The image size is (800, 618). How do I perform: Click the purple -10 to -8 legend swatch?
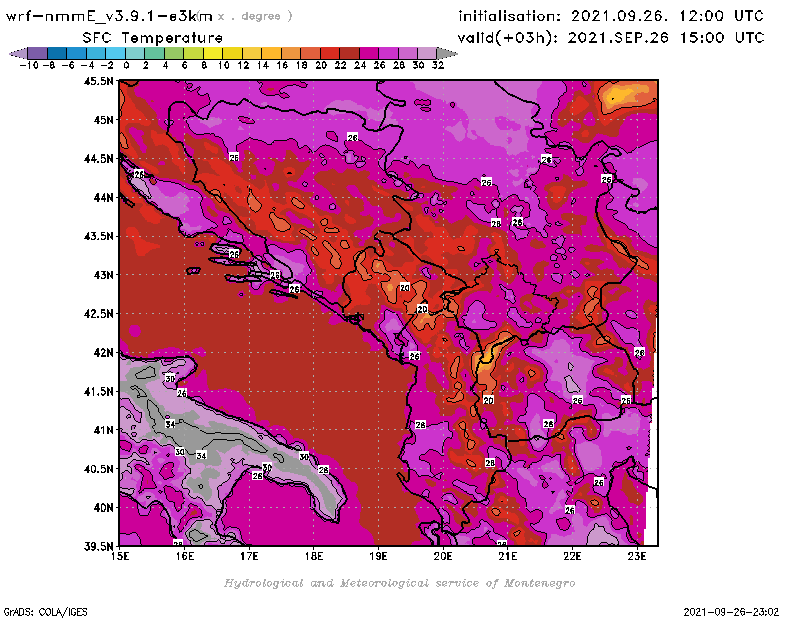(x=37, y=53)
